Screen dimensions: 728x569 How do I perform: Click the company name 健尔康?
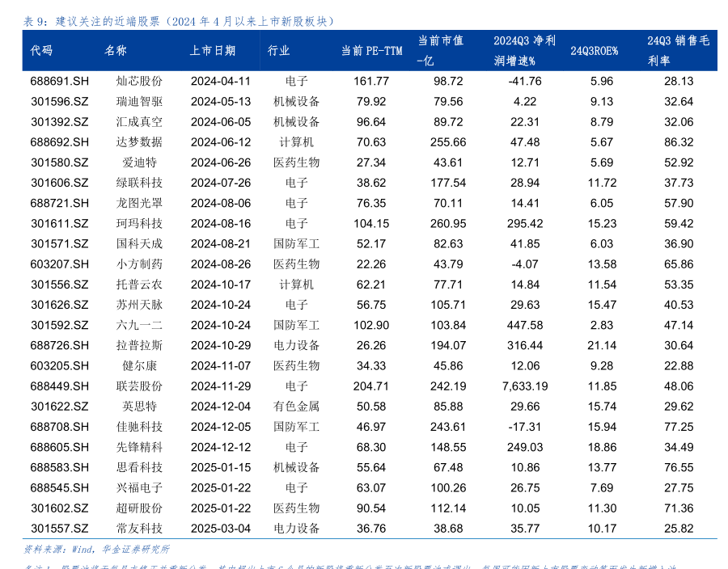(139, 365)
